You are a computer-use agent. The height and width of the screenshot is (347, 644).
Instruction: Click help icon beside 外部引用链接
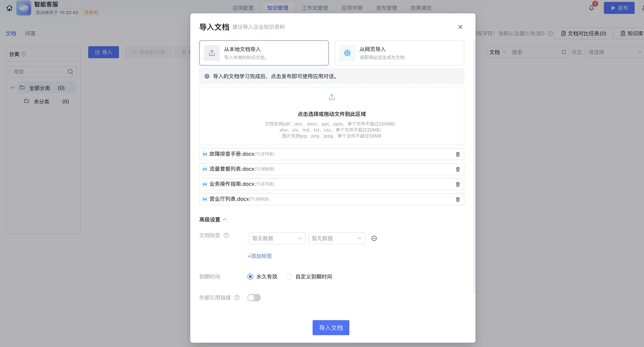tap(237, 297)
